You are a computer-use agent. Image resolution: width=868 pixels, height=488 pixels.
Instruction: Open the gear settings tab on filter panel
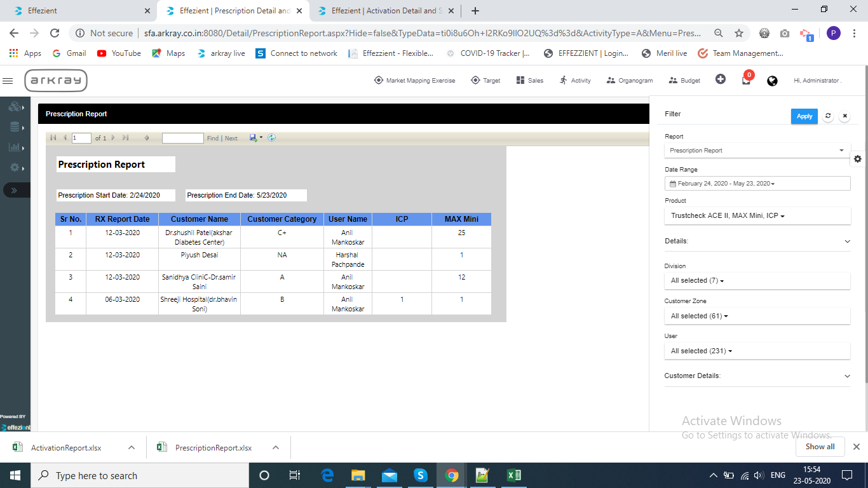(x=858, y=159)
